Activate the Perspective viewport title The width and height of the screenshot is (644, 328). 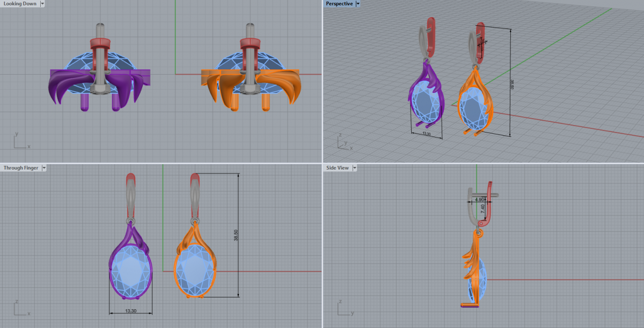tap(339, 4)
